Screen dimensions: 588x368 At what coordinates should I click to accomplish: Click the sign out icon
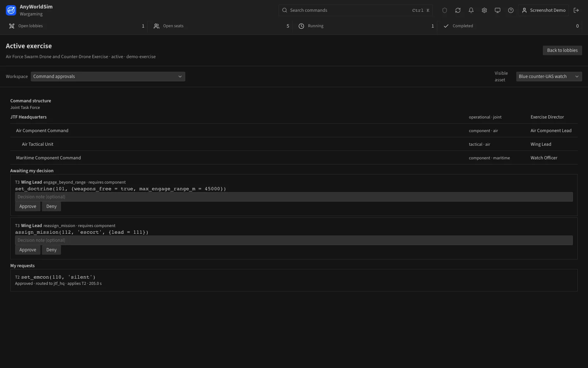tap(576, 10)
